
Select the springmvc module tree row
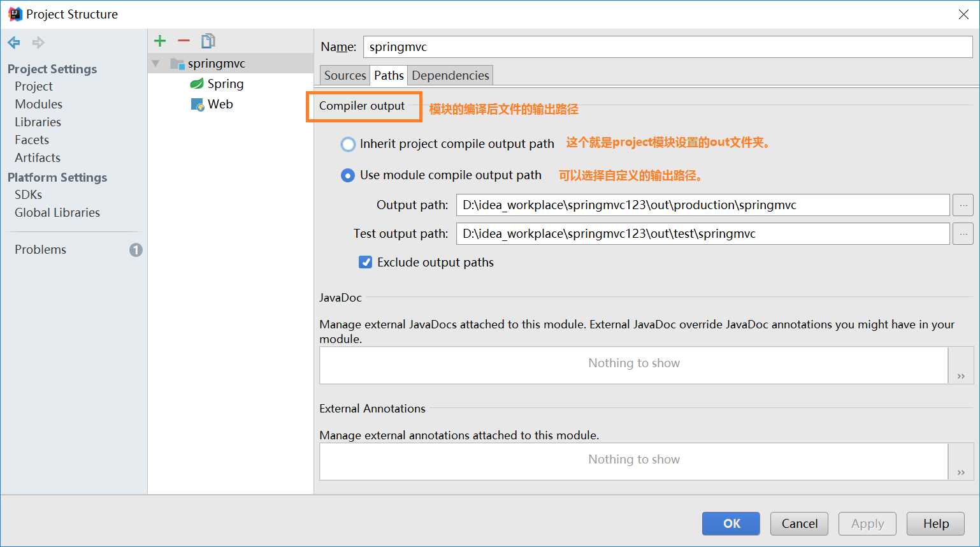(x=231, y=63)
